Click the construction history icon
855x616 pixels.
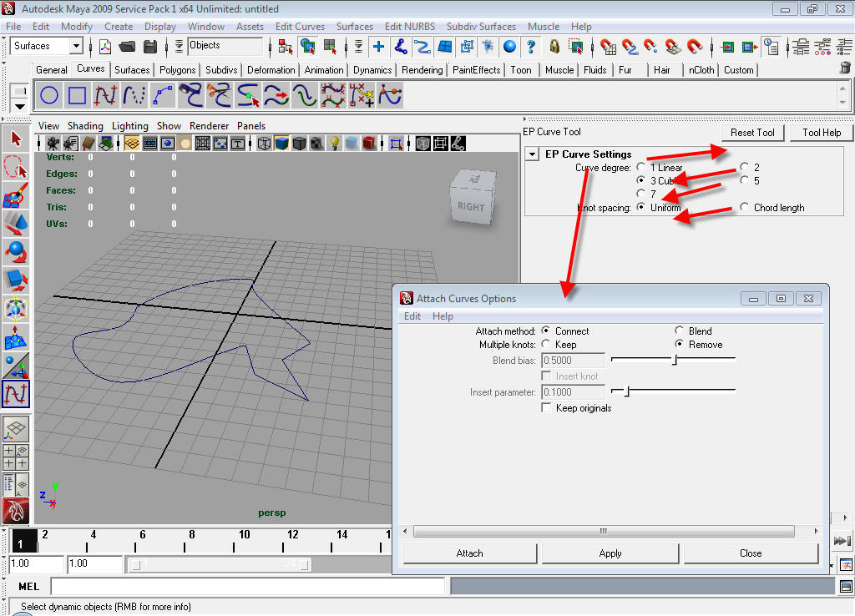(772, 47)
